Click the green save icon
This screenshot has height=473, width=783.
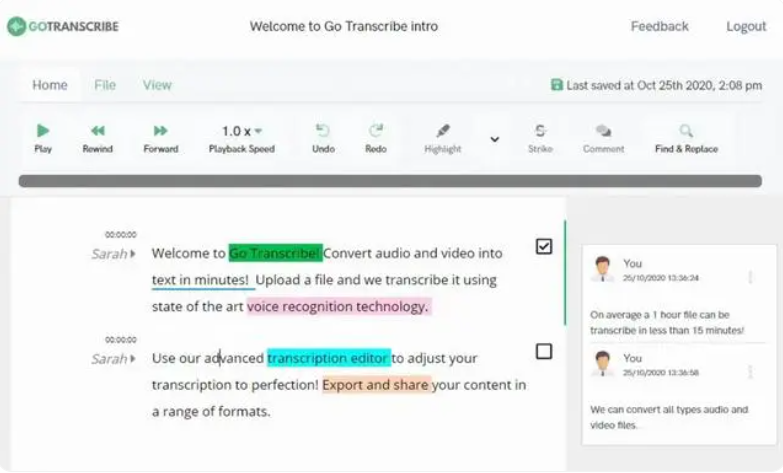click(x=556, y=85)
